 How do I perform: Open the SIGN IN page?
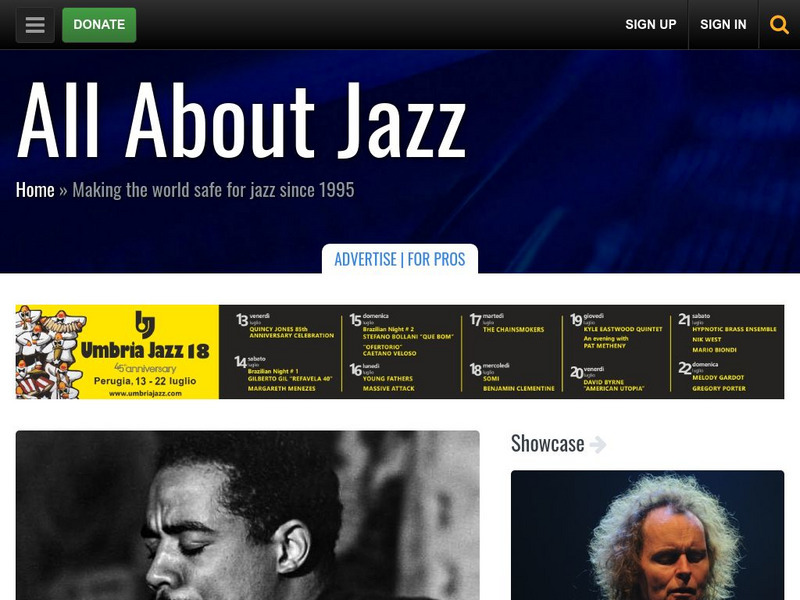pos(723,24)
